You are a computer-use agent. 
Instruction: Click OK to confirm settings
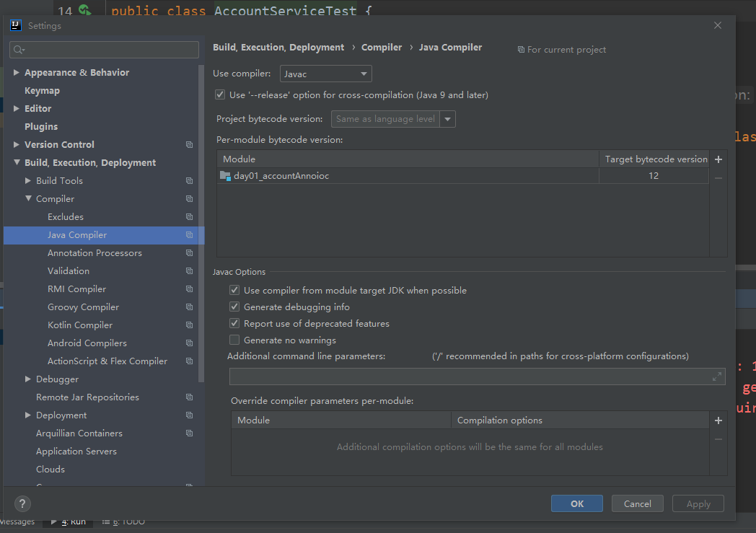tap(576, 503)
